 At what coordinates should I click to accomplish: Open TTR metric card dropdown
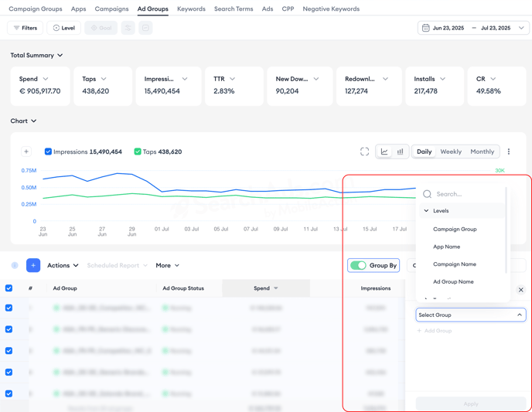[233, 79]
